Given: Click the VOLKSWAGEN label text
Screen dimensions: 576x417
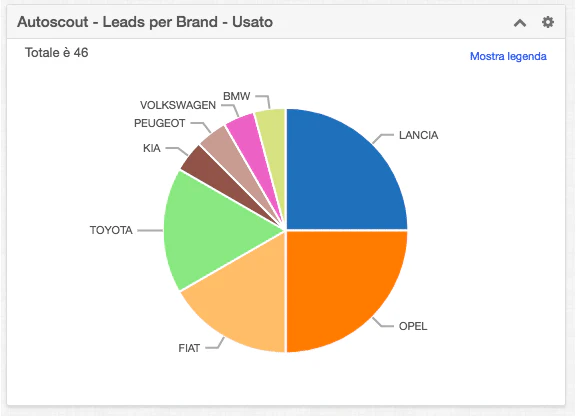Looking at the screenshot, I should tap(178, 105).
